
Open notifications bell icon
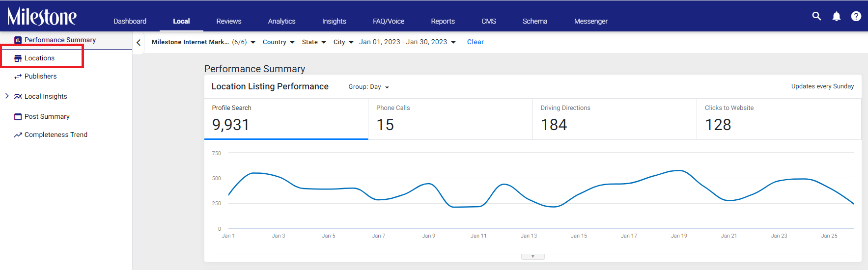[837, 16]
